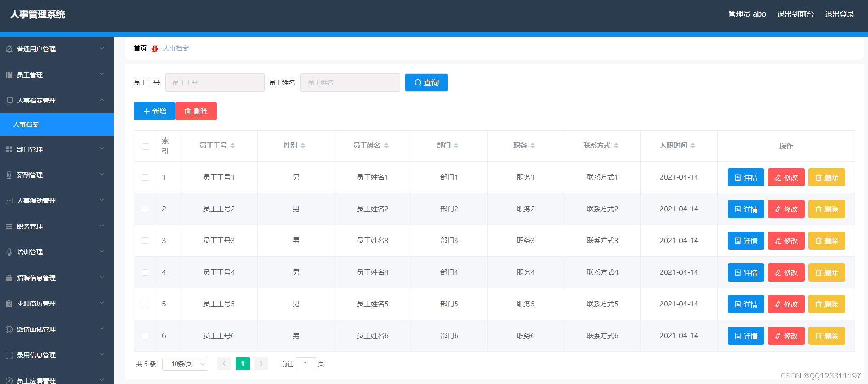Click the 薪酬管理 sidebar icon
Viewport: 868px width, 384px height.
tap(9, 175)
